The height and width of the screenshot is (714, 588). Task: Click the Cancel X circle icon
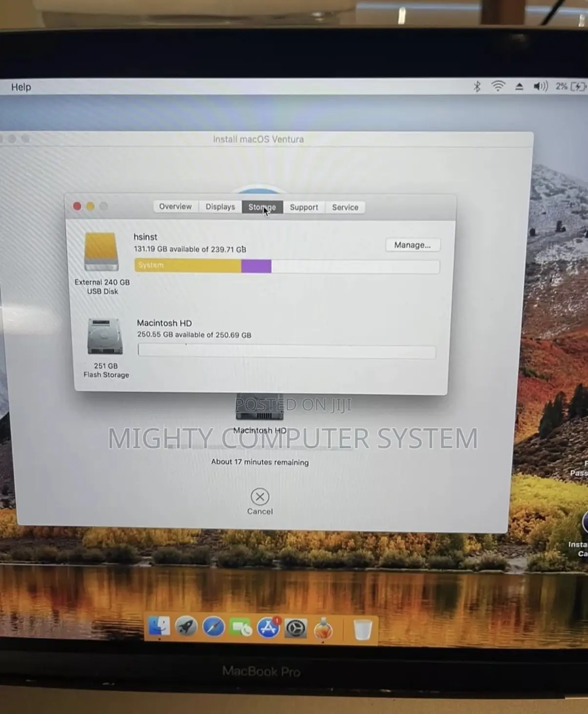260,496
